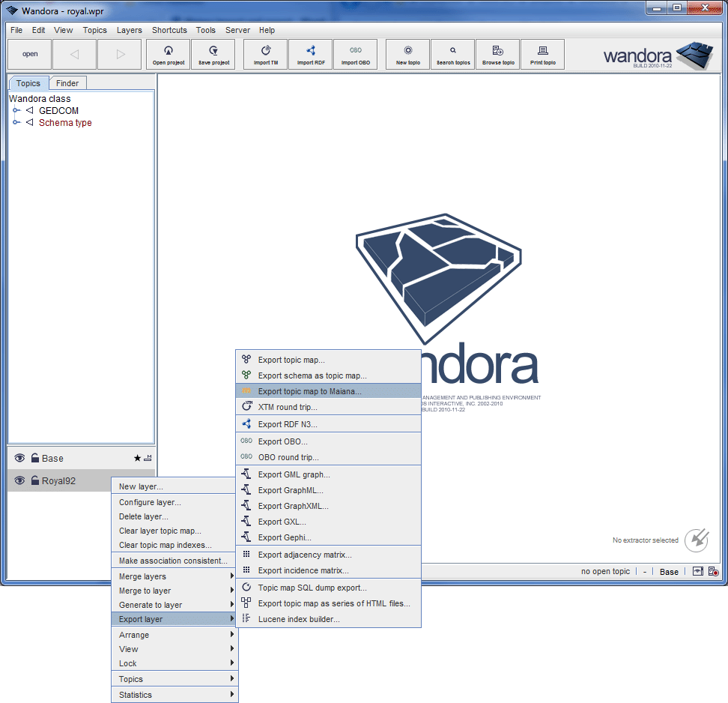The image size is (728, 703).
Task: Click the open button in toolbar
Action: [x=30, y=54]
